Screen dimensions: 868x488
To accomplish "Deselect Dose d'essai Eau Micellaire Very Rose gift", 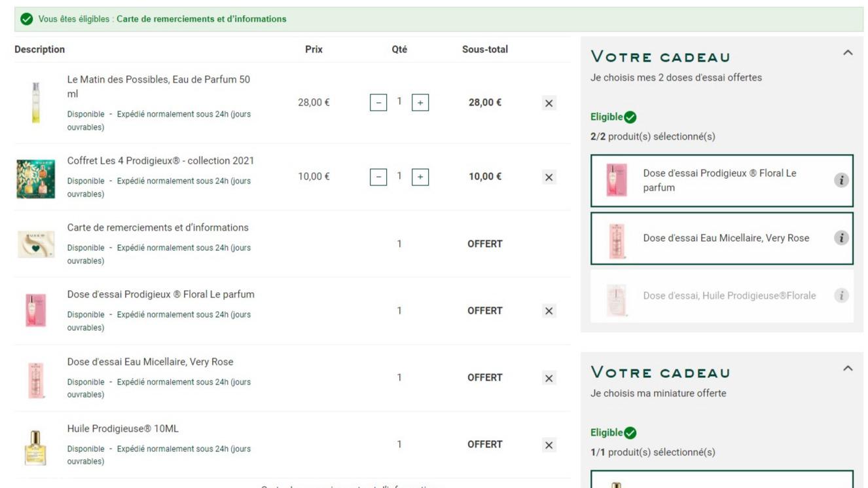I will (722, 238).
